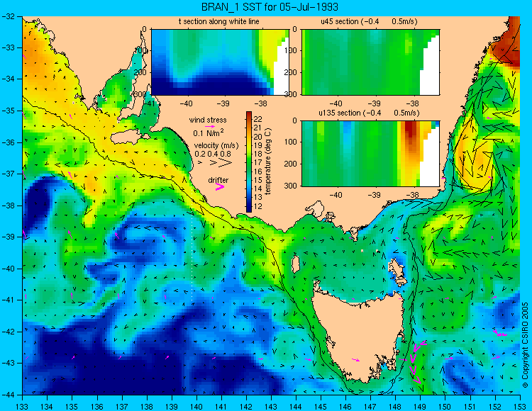Viewport: 532px width, 411px height.
Task: Select the '17' value on the colorbar
Action: [x=258, y=163]
